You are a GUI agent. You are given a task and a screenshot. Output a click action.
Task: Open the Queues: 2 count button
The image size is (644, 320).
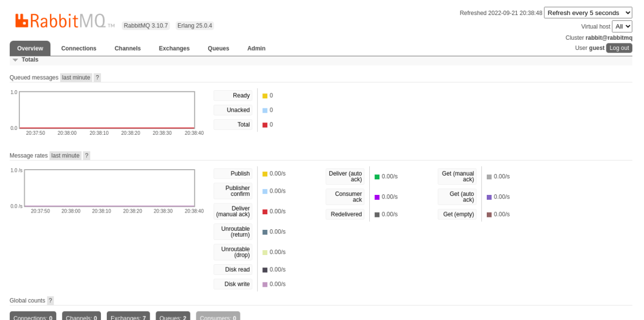point(173,316)
